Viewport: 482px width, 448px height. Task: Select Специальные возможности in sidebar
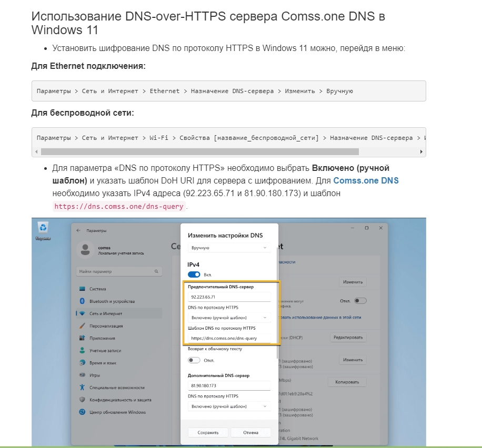click(119, 387)
